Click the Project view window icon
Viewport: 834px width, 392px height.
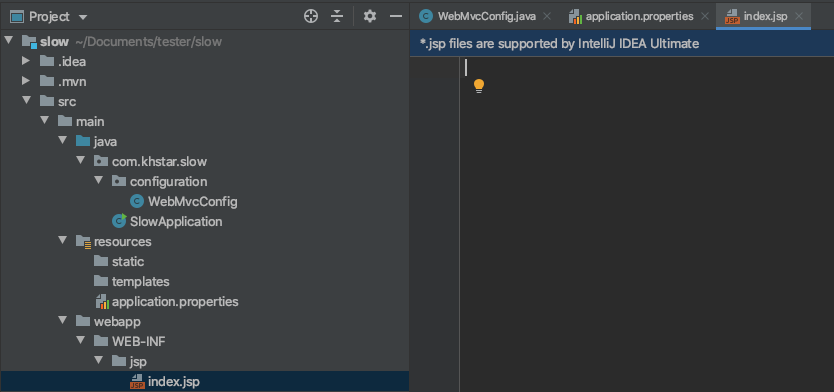pos(18,17)
